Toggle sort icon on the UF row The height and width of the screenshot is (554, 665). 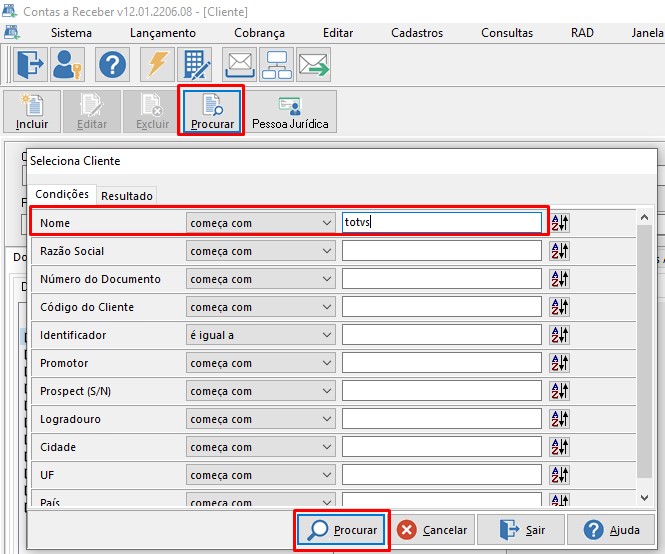pos(559,475)
